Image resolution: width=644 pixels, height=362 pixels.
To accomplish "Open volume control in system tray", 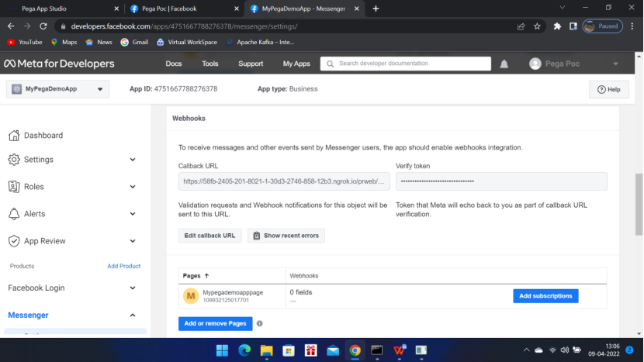I will pyautogui.click(x=565, y=350).
